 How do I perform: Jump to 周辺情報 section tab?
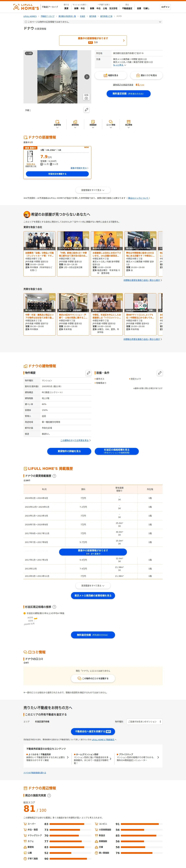129,124
